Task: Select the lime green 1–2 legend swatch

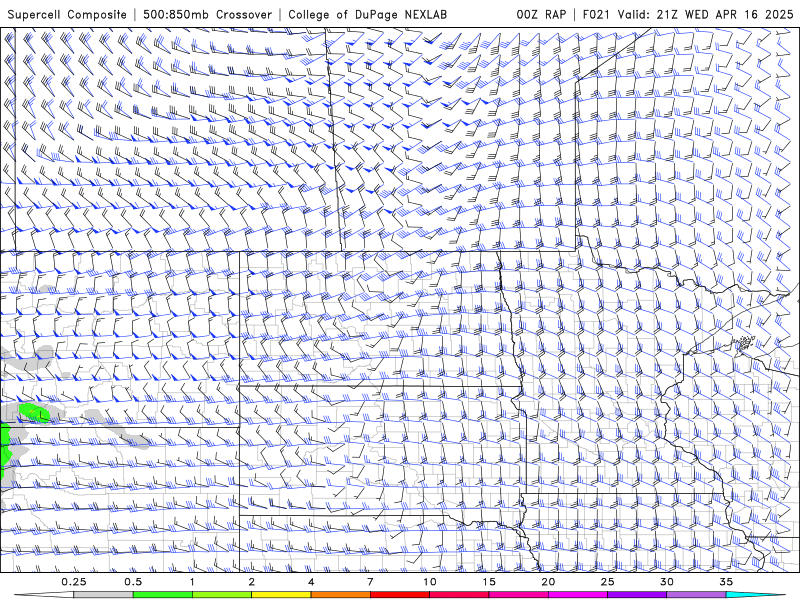Action: pos(221,595)
